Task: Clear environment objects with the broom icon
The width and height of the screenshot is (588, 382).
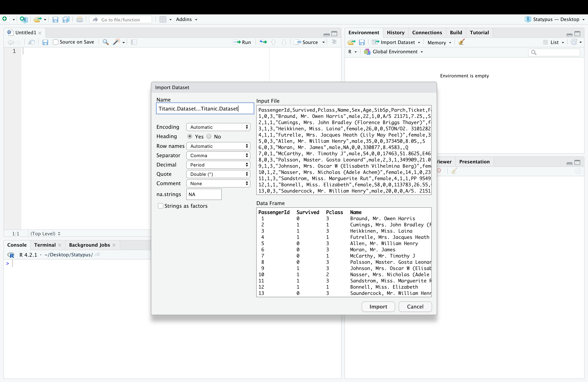Action: tap(461, 42)
